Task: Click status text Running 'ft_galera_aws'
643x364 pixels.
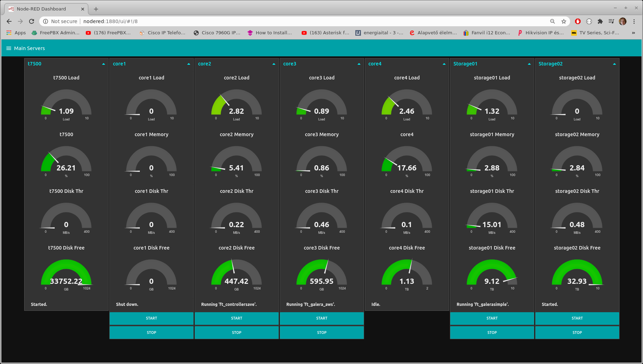Action: click(x=311, y=304)
